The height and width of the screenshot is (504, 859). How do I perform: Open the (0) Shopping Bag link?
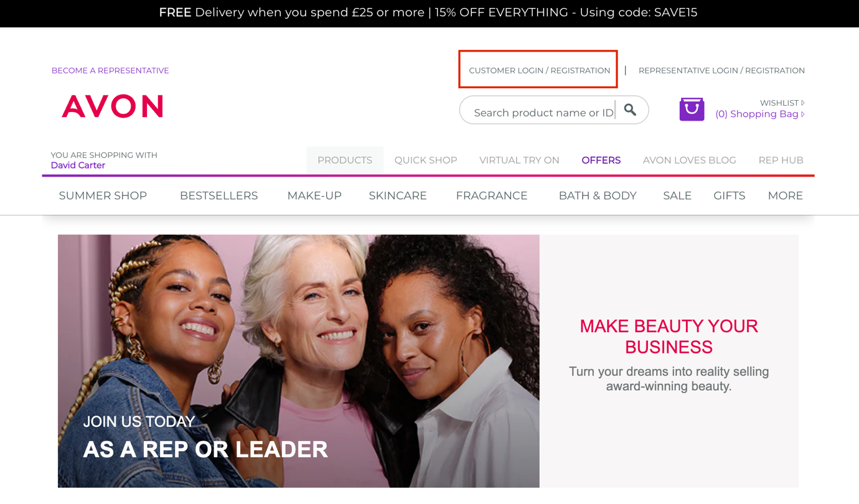pyautogui.click(x=759, y=114)
